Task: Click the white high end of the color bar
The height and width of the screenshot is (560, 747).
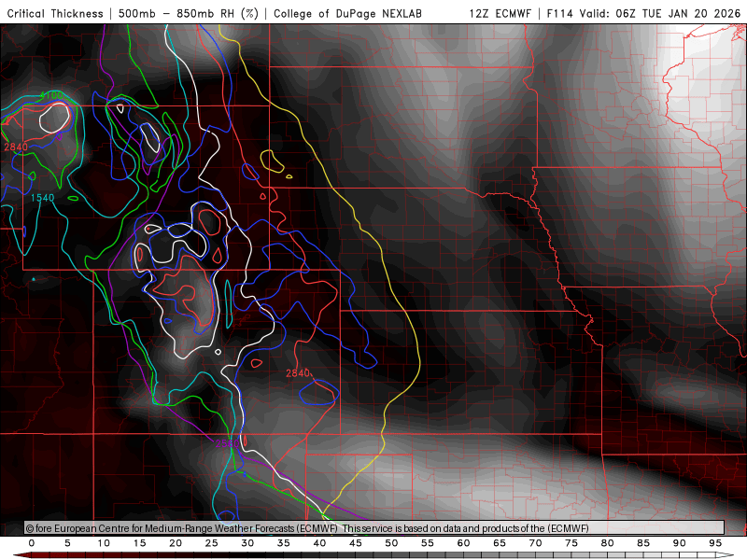Action: click(725, 555)
